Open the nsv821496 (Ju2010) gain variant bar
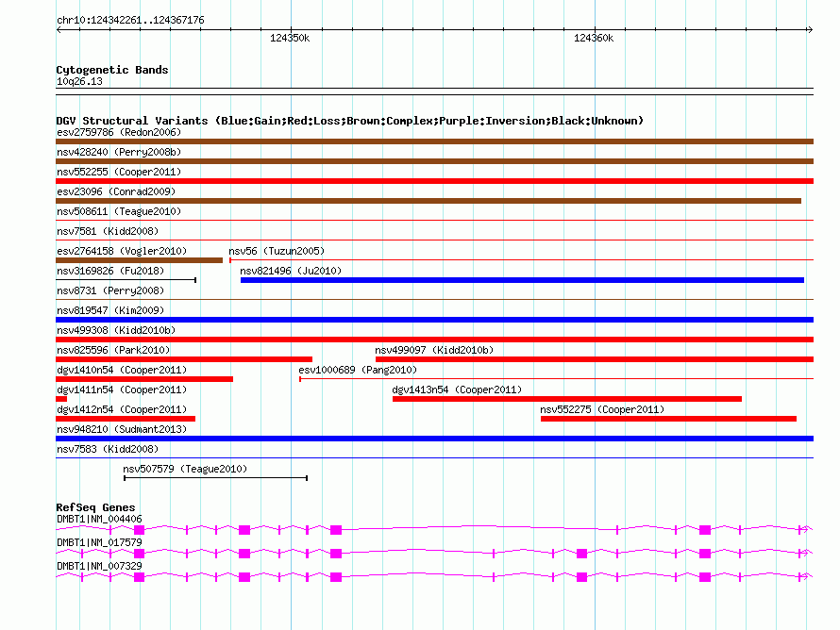This screenshot has height=630, width=840. click(522, 280)
